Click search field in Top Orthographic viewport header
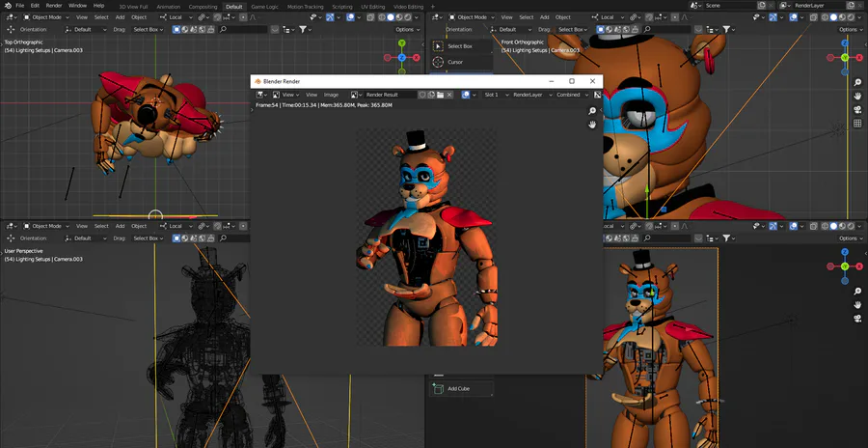The height and width of the screenshot is (448, 868). [x=245, y=29]
